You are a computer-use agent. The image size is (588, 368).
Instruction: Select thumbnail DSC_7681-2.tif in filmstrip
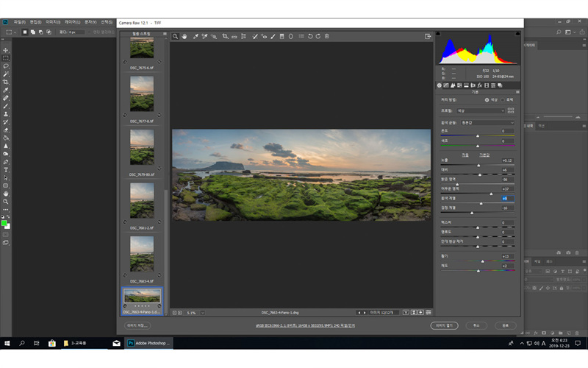click(x=142, y=200)
